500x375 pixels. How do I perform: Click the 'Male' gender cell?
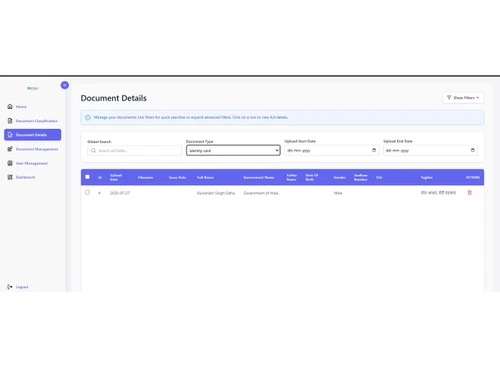coord(338,193)
